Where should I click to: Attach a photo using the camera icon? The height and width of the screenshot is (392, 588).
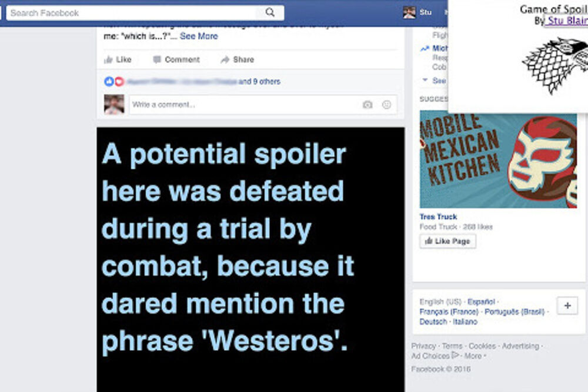tap(367, 104)
